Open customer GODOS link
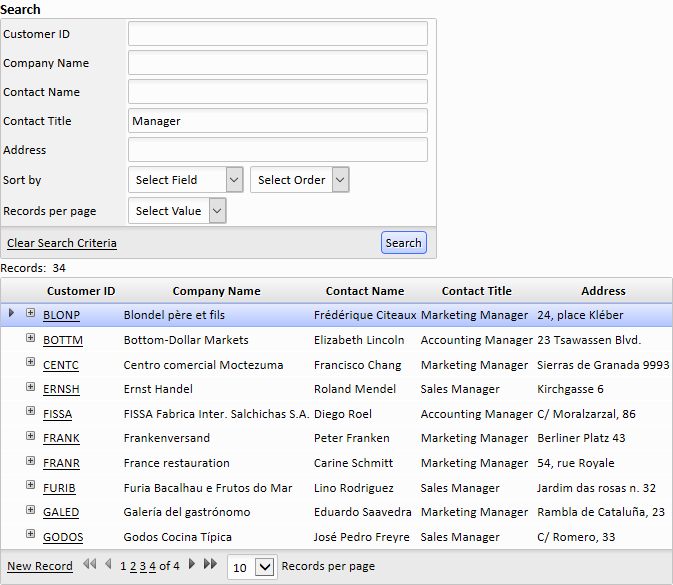 click(x=63, y=537)
